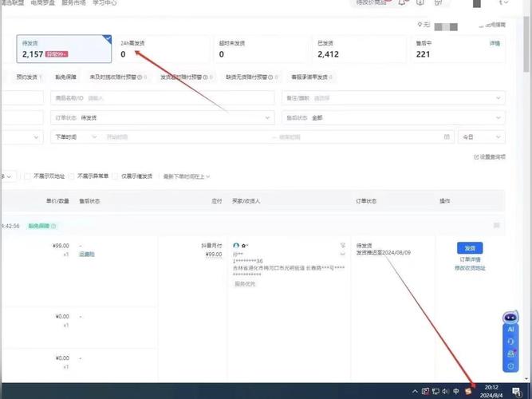Open 设置查询项 settings link
Image resolution: width=532 pixels, height=399 pixels.
[490, 157]
